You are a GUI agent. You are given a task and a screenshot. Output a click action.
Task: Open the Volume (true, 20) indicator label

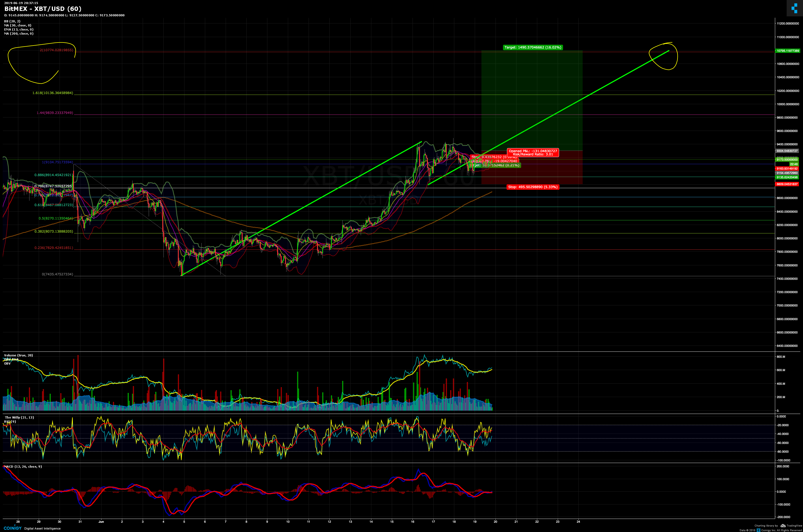19,355
